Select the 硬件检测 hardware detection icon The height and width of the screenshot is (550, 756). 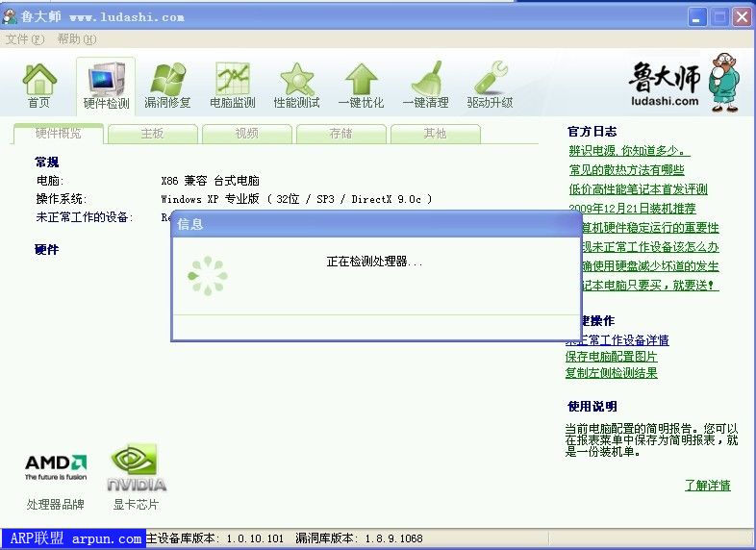[x=106, y=86]
